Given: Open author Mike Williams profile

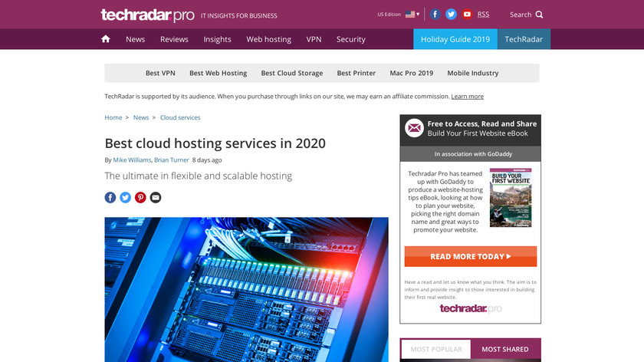Looking at the screenshot, I should coord(132,160).
